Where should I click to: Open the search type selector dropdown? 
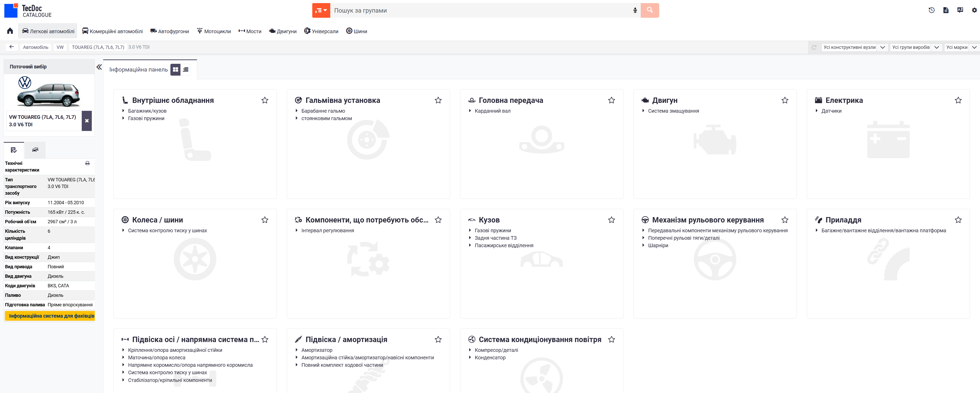click(x=321, y=10)
